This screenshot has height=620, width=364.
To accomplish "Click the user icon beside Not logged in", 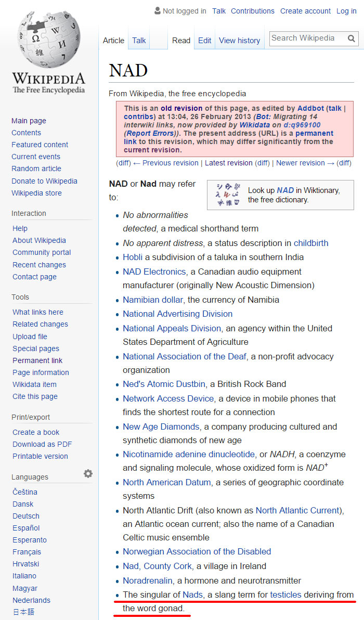I will pyautogui.click(x=157, y=11).
